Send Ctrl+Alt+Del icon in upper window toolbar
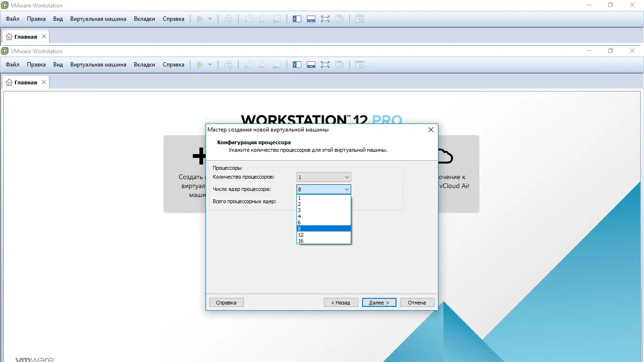Screen dimensions: 644x362 [x=228, y=19]
